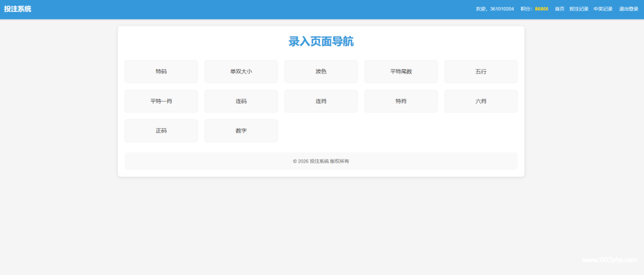Open the 数字 entry page
This screenshot has height=275, width=644.
pos(241,131)
